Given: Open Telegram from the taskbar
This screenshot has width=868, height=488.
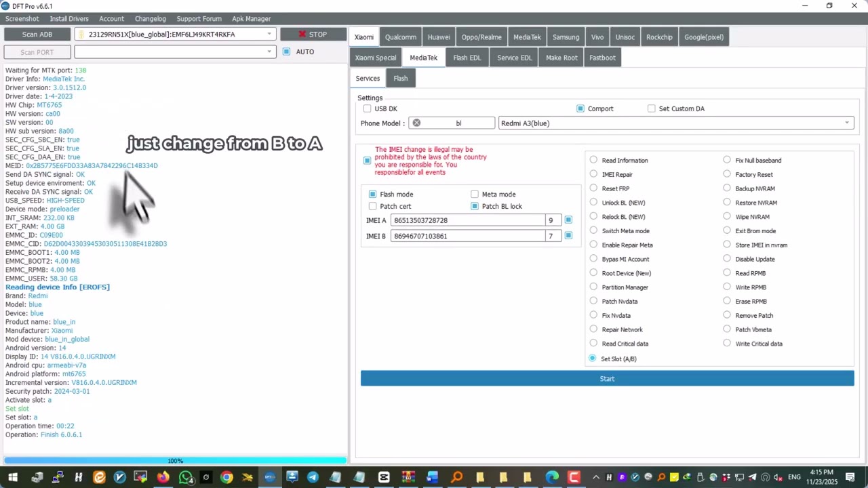Looking at the screenshot, I should tap(313, 478).
